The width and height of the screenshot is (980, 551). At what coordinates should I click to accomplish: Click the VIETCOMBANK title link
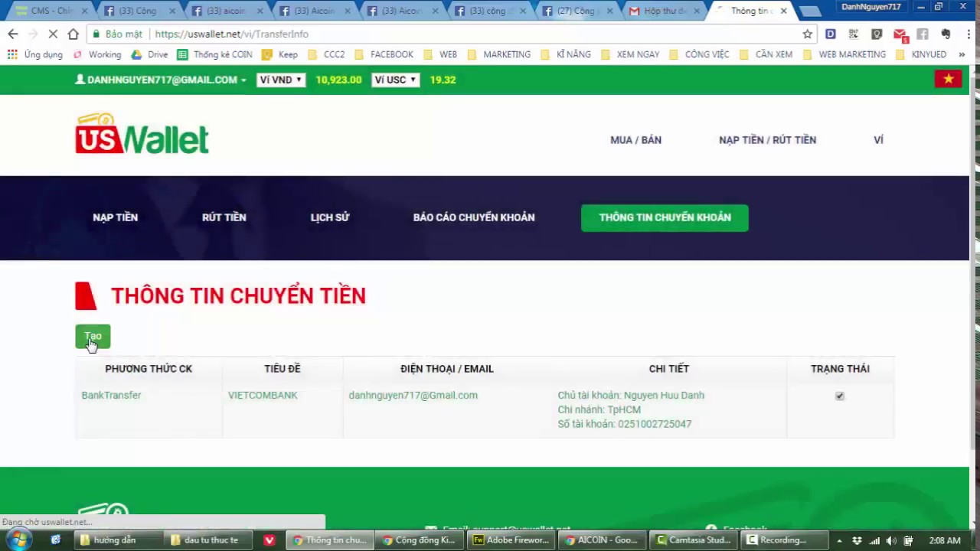263,395
